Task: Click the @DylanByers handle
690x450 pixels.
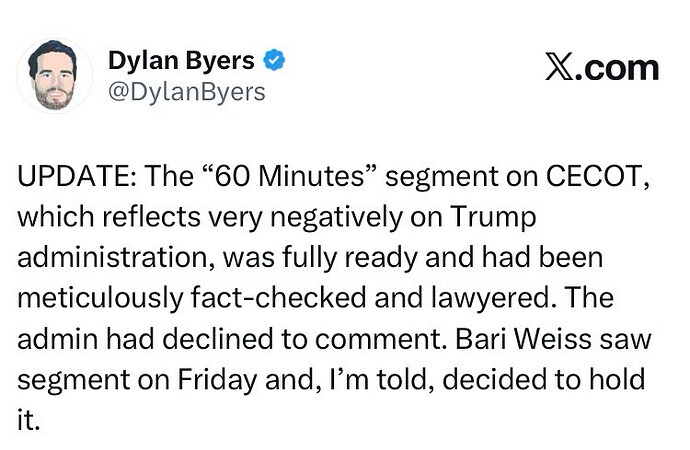Action: click(187, 92)
